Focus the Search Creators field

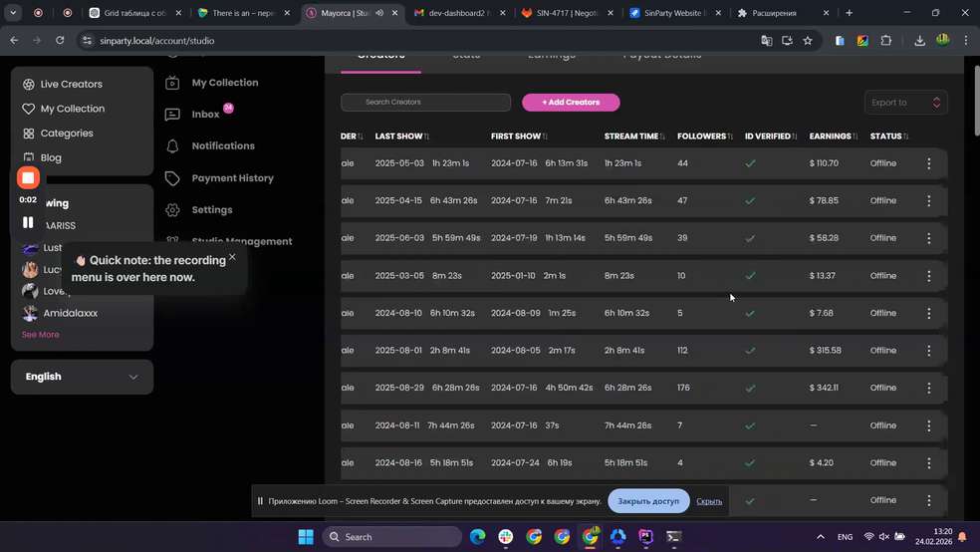425,102
